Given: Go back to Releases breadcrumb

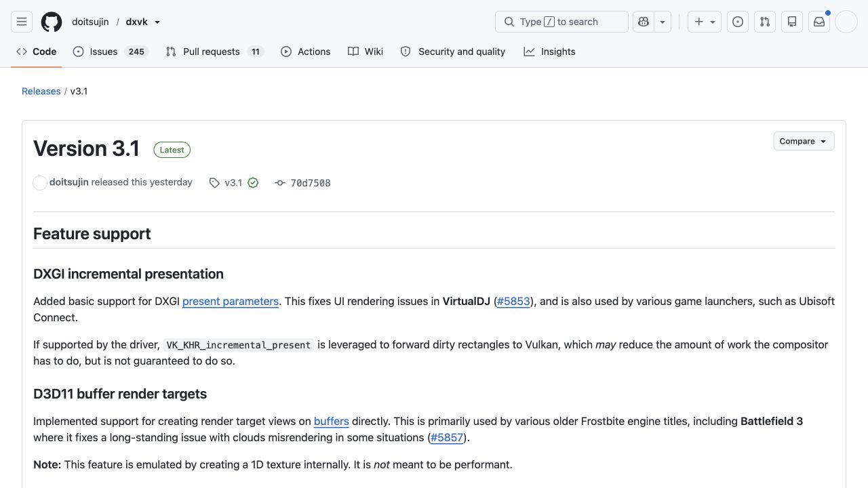Looking at the screenshot, I should 41,91.
